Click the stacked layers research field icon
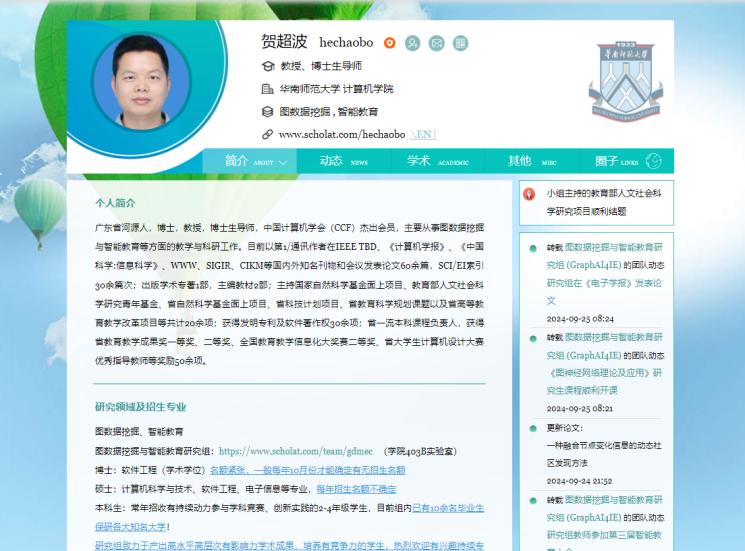Screen dimensions: 745x551 point(267,112)
